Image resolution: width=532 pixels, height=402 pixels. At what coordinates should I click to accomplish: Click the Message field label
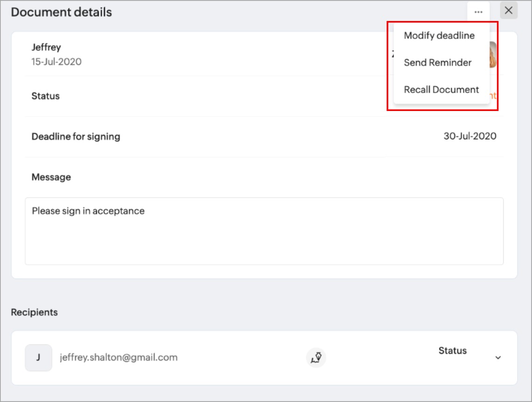pyautogui.click(x=51, y=177)
